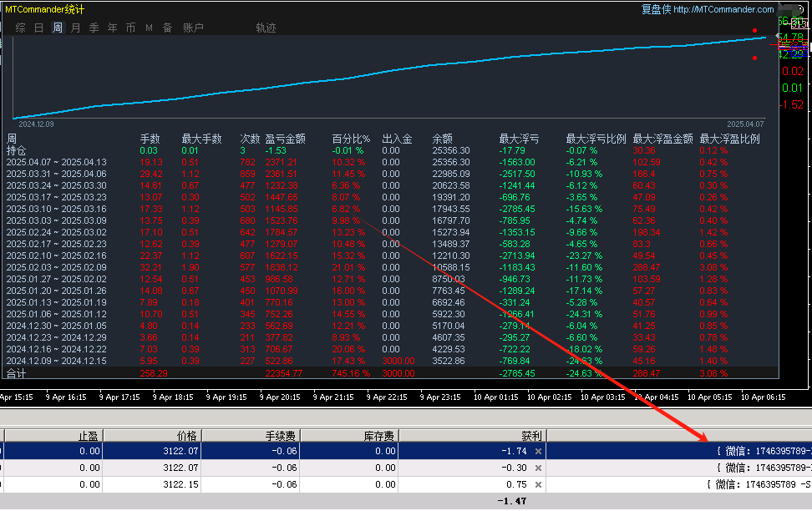Sort by the 库存费 column header
812x511 pixels.
pos(349,436)
